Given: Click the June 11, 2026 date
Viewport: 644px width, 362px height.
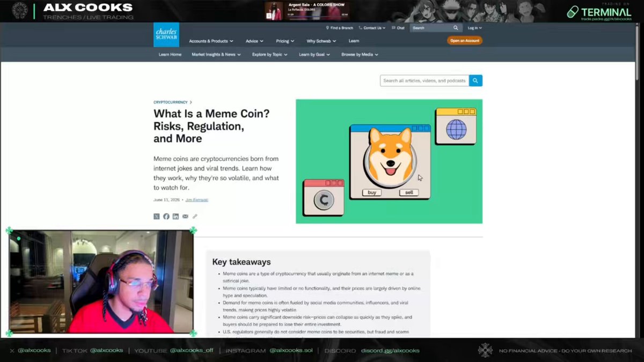Looking at the screenshot, I should click(x=166, y=200).
